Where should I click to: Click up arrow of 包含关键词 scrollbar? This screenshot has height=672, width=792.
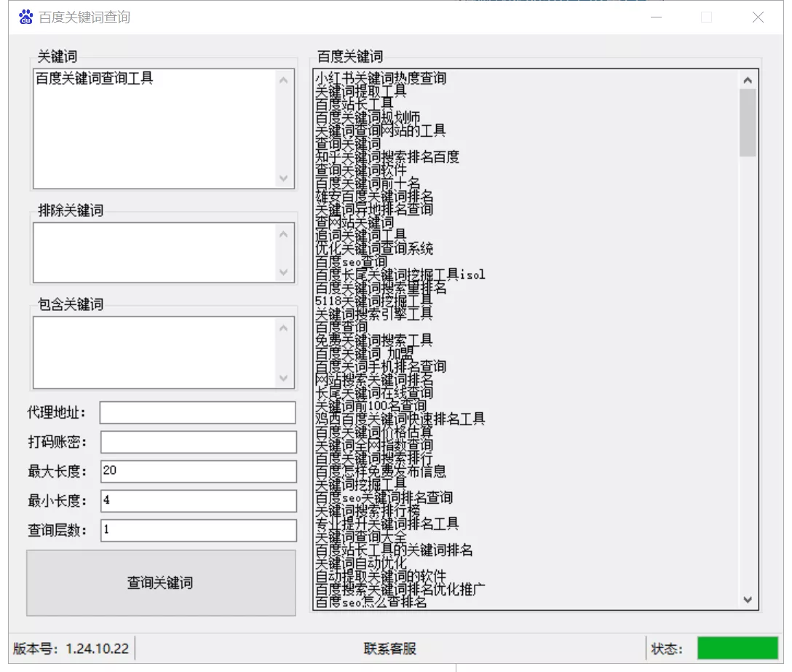point(283,328)
